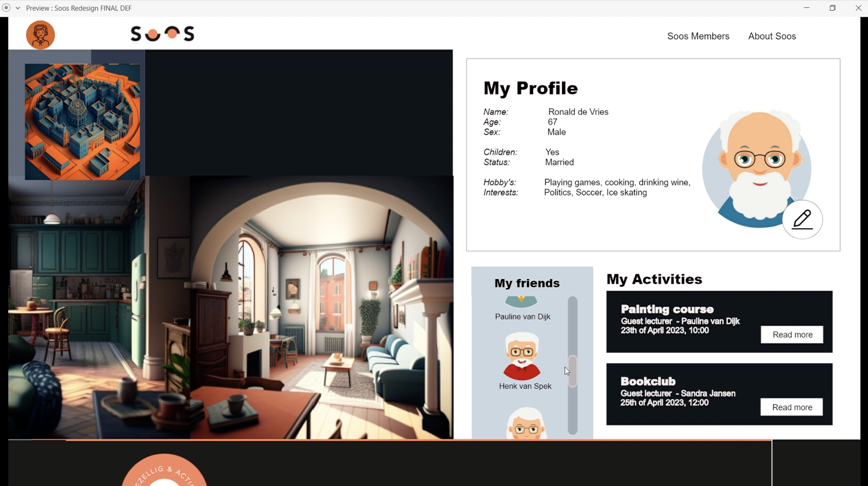868x486 pixels.
Task: Click the orange headset avatar icon
Action: [x=40, y=35]
